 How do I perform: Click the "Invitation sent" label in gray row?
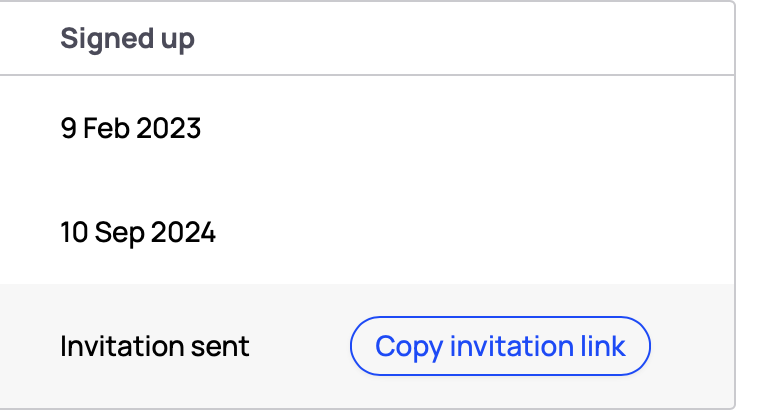tap(155, 347)
